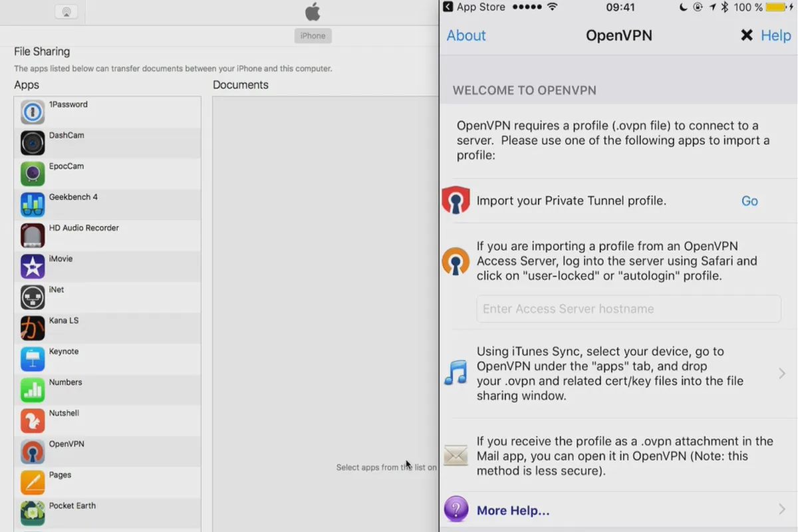Click the EpocCam app icon
Image resolution: width=798 pixels, height=532 pixels.
point(33,174)
